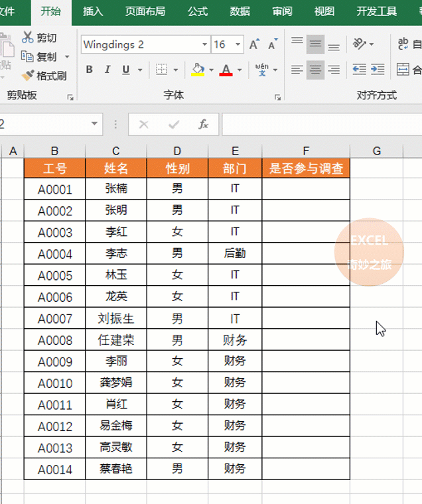Select the 后勤 department cell
Screen dimensions: 422x504
[x=235, y=253]
